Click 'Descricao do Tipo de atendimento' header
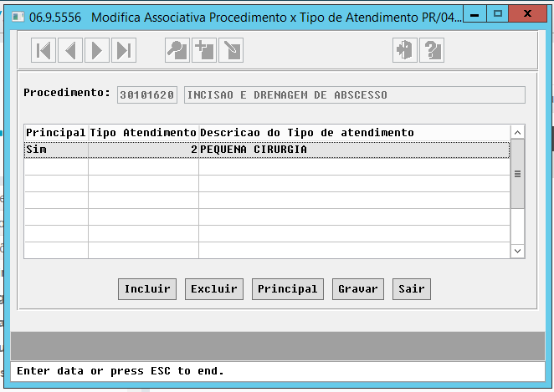 click(354, 133)
